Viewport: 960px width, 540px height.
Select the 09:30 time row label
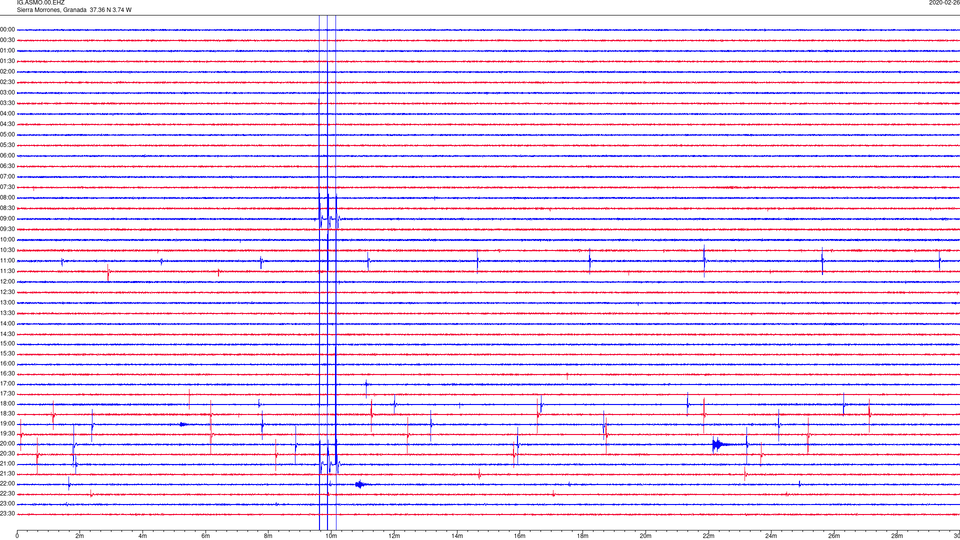7,229
